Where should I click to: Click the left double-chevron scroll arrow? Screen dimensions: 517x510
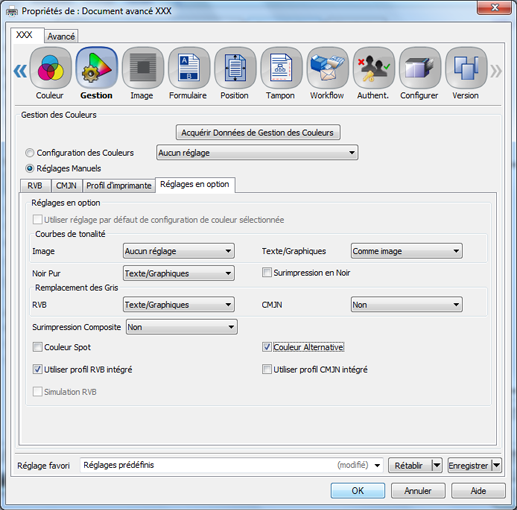(x=20, y=71)
